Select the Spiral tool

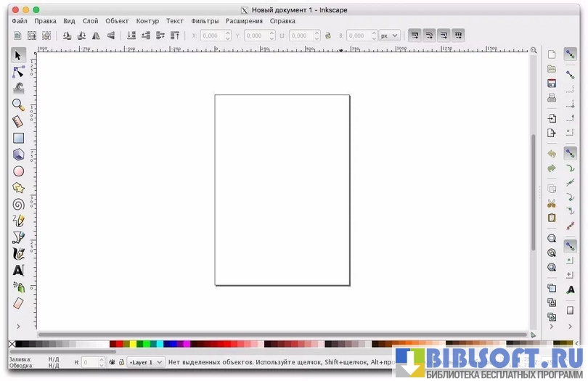click(x=19, y=205)
